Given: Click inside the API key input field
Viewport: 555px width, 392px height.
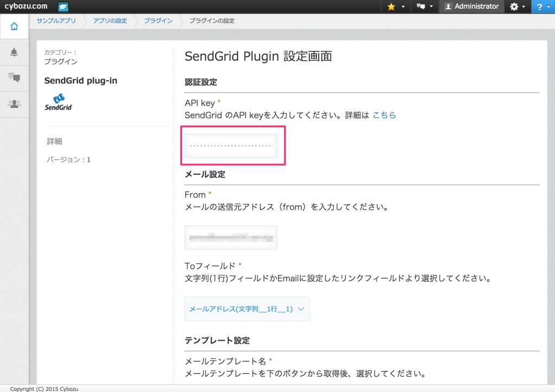Looking at the screenshot, I should 232,145.
